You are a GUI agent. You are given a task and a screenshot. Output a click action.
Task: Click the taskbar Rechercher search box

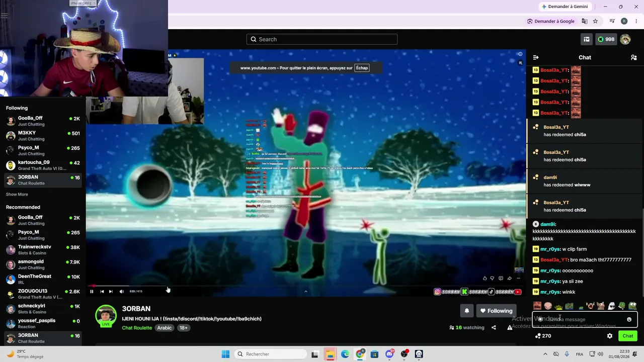coord(271,354)
